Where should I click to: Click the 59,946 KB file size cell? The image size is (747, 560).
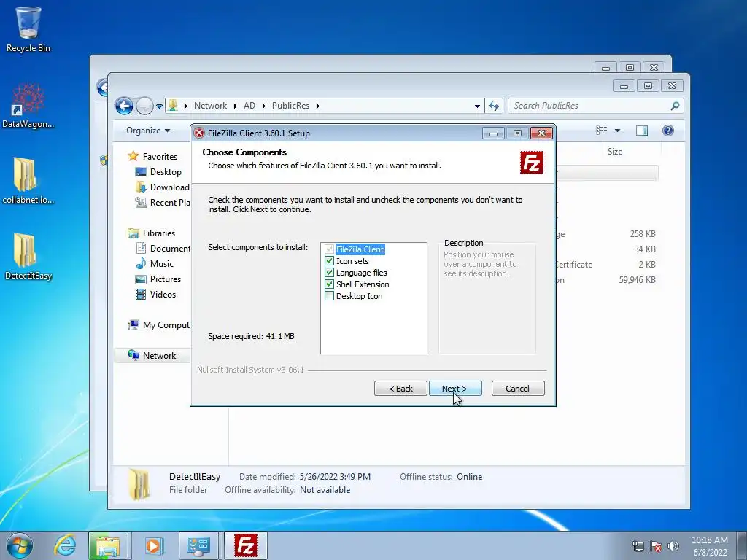(x=637, y=280)
